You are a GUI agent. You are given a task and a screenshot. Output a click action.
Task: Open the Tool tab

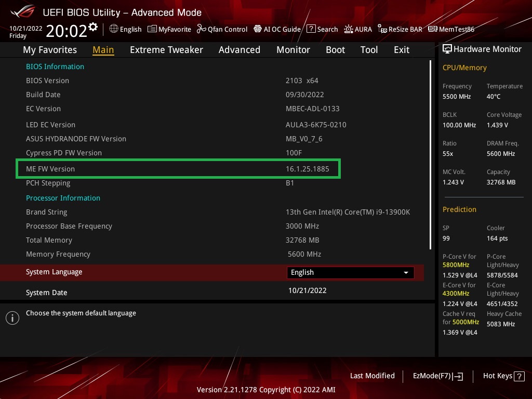[369, 50]
